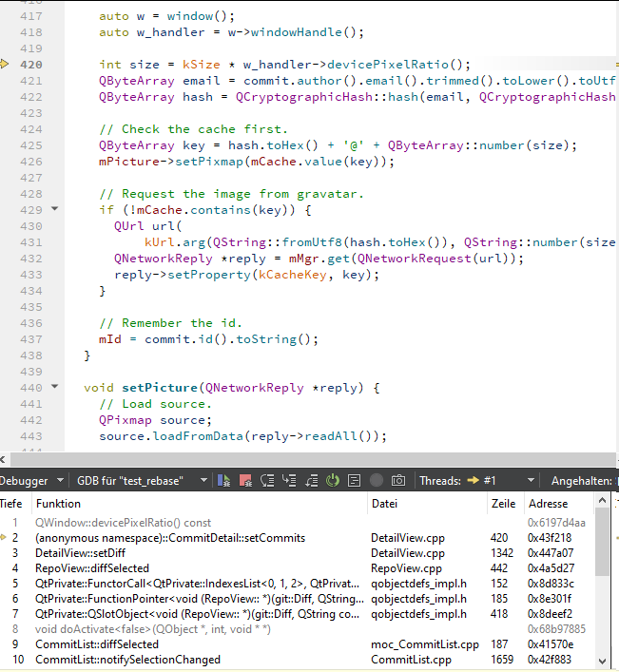Click the Step Over icon
The height and width of the screenshot is (672, 619).
[x=267, y=480]
